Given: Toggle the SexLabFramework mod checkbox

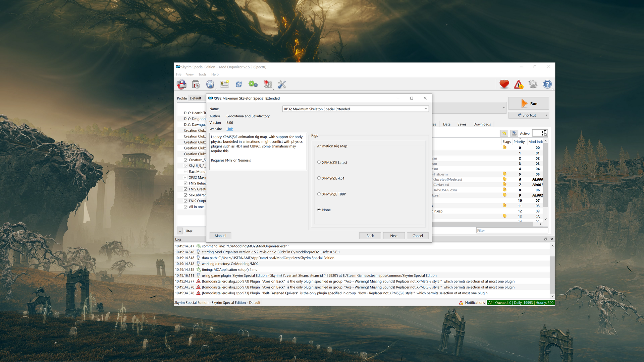Looking at the screenshot, I should click(x=185, y=195).
